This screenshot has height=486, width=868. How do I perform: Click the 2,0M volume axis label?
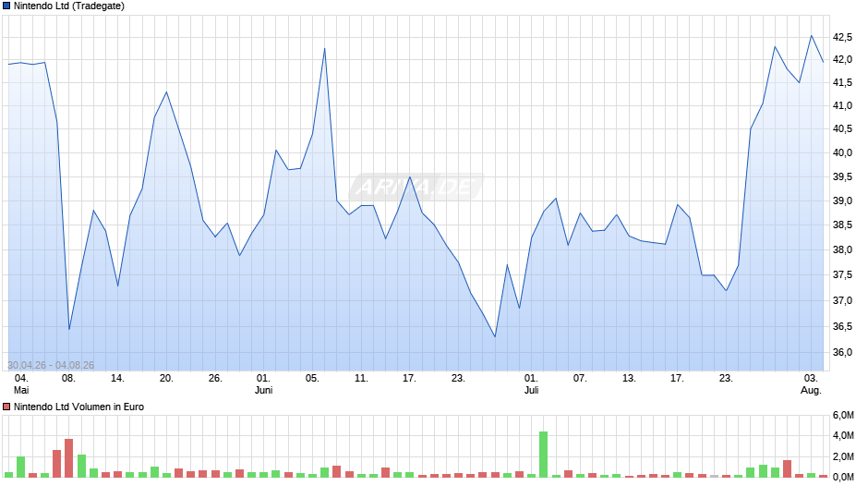pyautogui.click(x=843, y=456)
